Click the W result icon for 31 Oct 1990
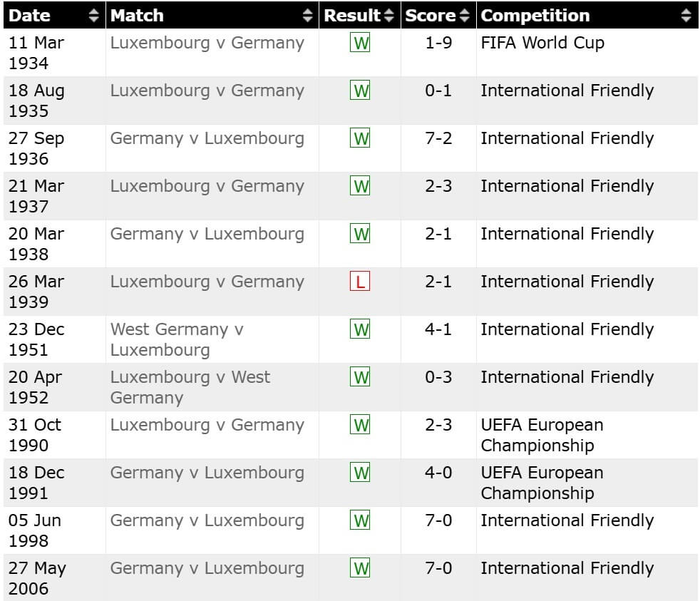 coord(361,425)
